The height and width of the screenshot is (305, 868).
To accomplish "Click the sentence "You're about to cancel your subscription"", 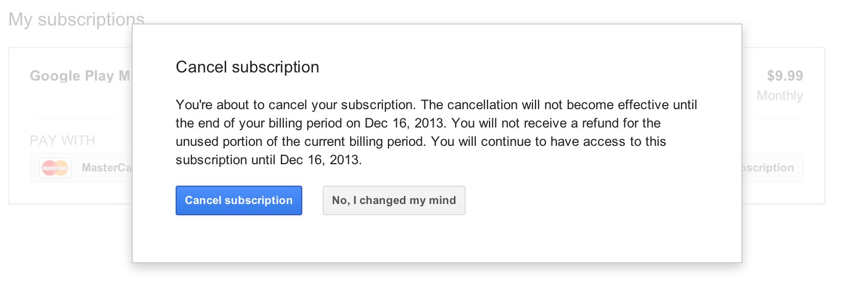I will pos(296,105).
